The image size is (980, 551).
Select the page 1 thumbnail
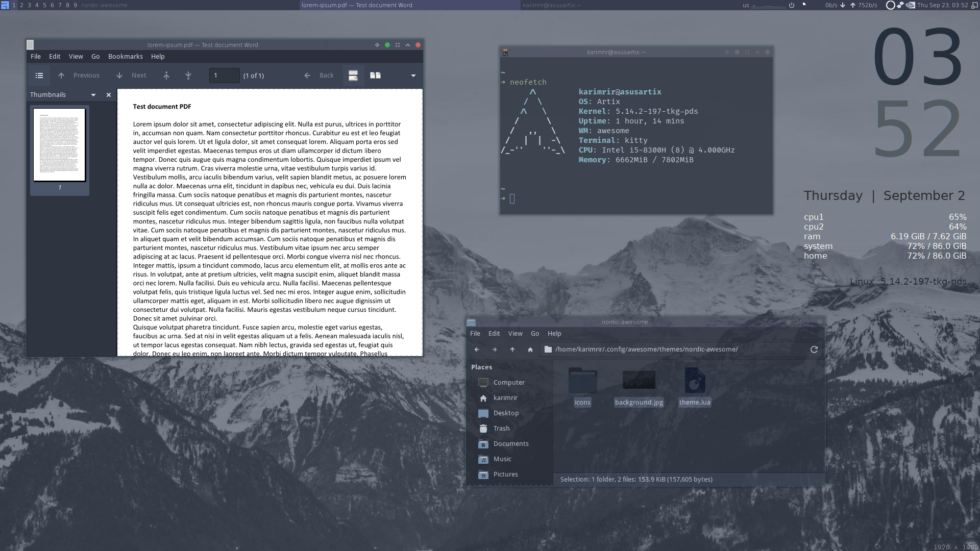coord(60,145)
